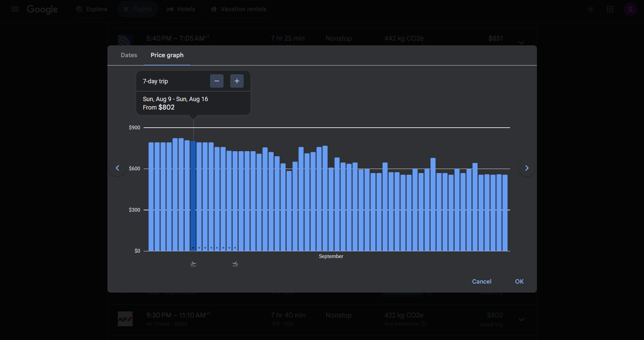Select the final bar in the price graph
Screen dimensions: 644x340
[505, 213]
